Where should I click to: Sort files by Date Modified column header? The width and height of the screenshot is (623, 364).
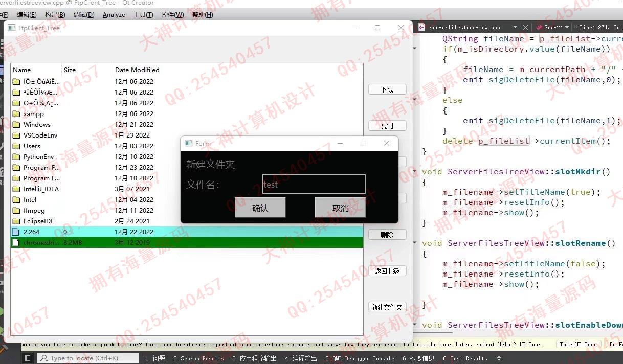click(137, 70)
